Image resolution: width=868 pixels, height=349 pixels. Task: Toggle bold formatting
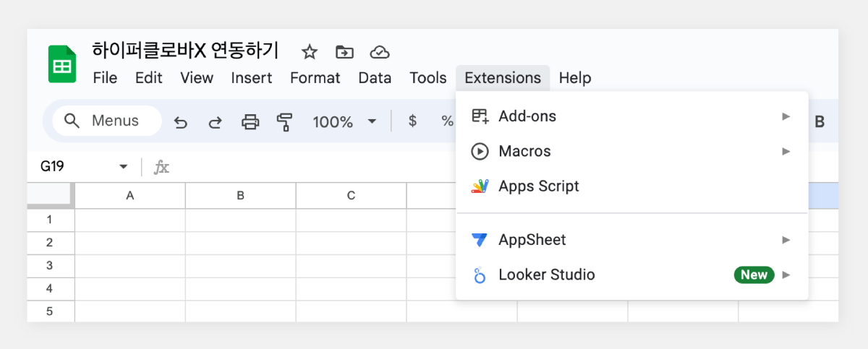pyautogui.click(x=820, y=121)
